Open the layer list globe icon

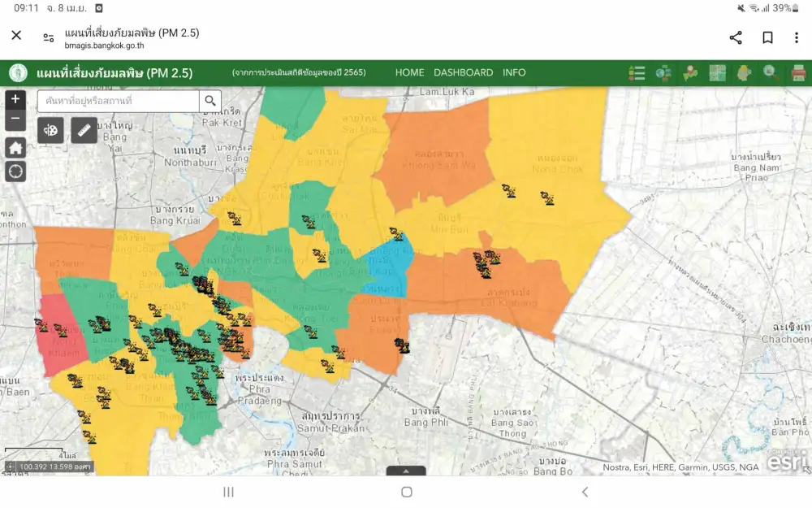pyautogui.click(x=663, y=73)
